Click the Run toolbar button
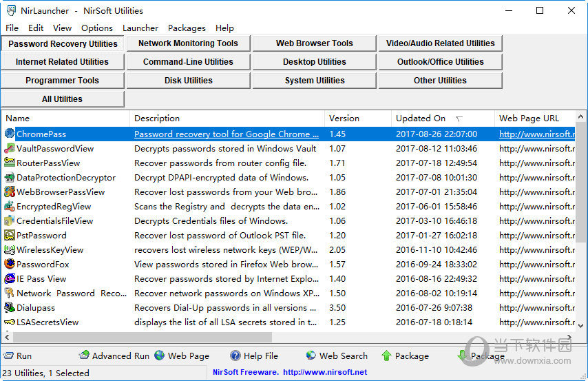 (x=18, y=356)
